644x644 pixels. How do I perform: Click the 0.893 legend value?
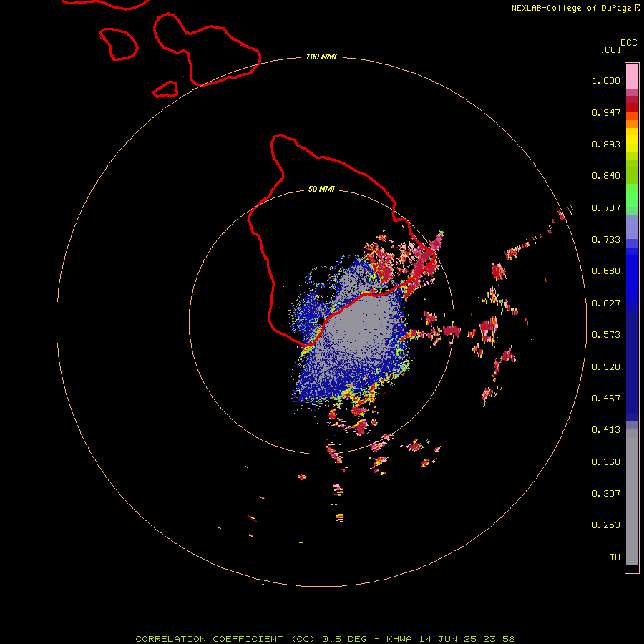pos(606,144)
